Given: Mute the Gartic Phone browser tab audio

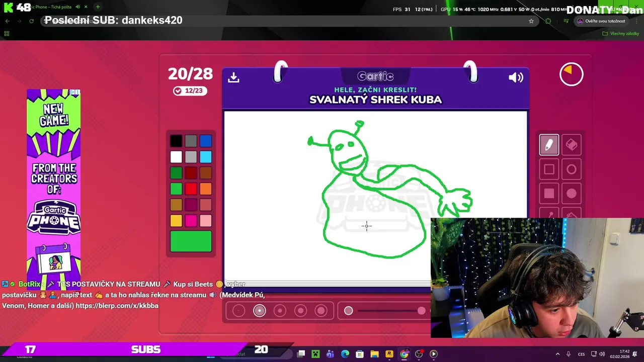Looking at the screenshot, I should click(x=77, y=7).
